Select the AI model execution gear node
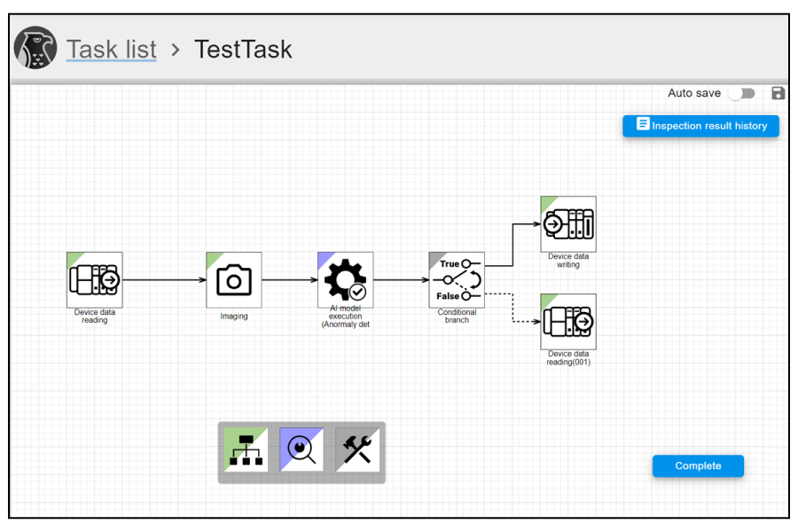 pyautogui.click(x=345, y=279)
